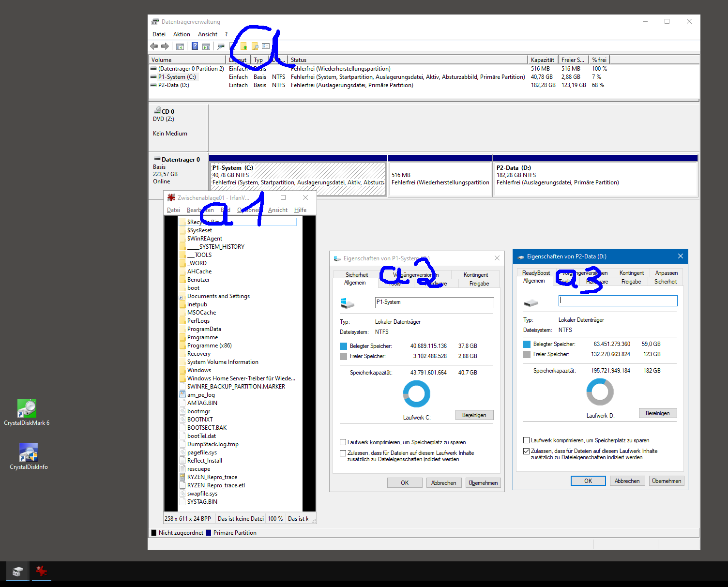Viewport: 728px width, 587px height.
Task: Open the Datei menu in Datenträgerverwaltung
Action: [159, 34]
